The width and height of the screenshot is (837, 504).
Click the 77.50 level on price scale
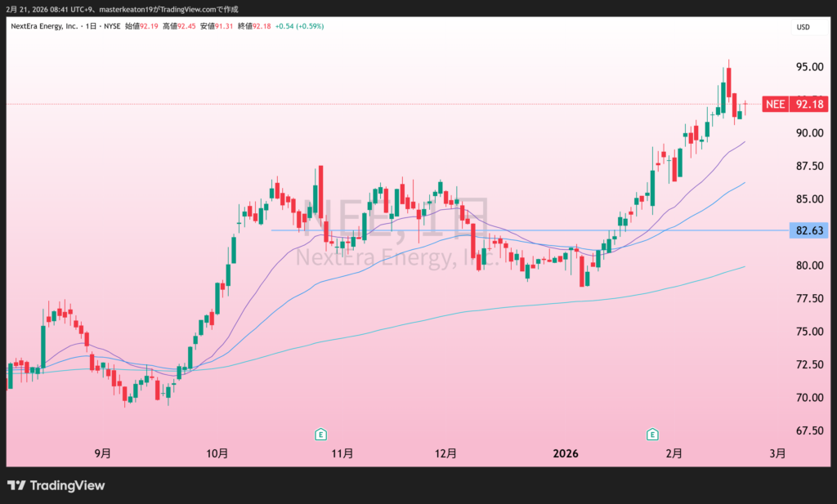[808, 299]
